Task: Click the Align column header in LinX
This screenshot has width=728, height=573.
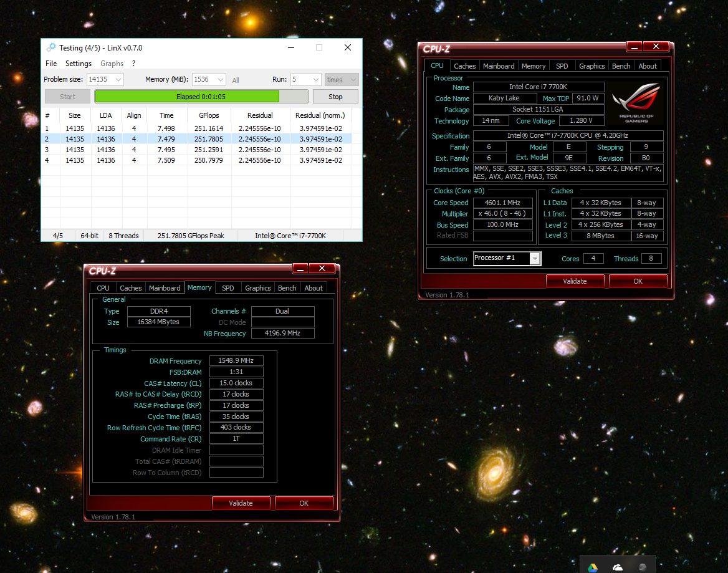Action: (134, 115)
